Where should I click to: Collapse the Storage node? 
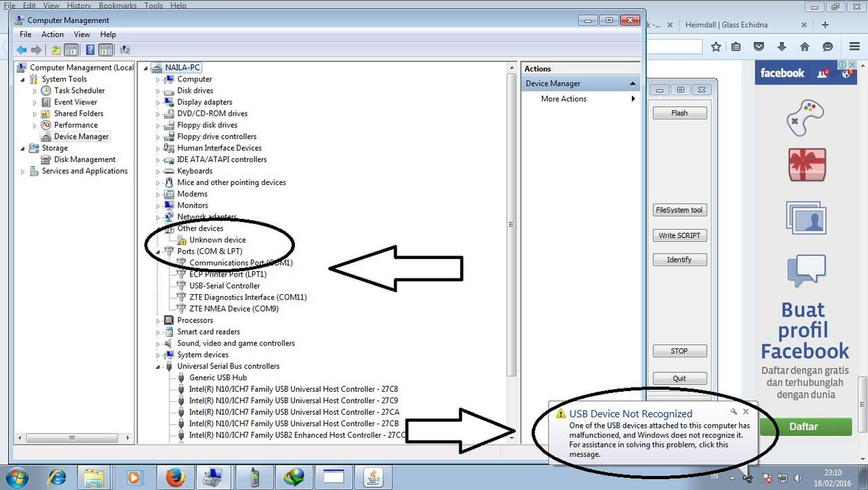click(23, 148)
